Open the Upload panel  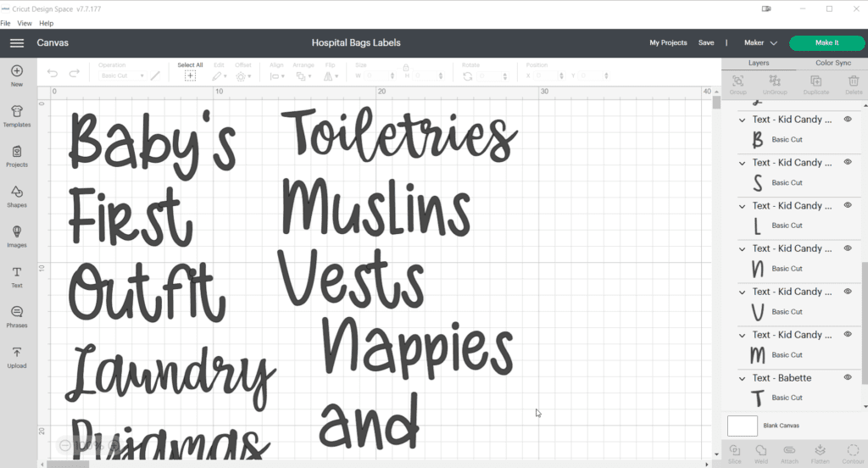click(x=17, y=357)
